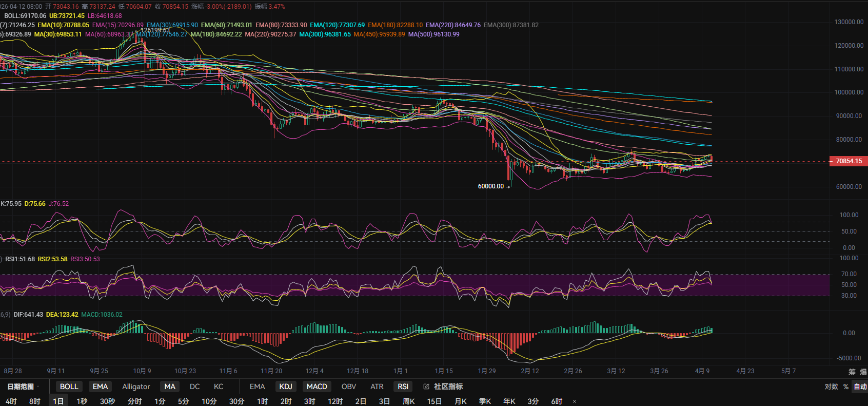Turn on the ATR sub-indicator
The height and width of the screenshot is (406, 868).
point(377,386)
